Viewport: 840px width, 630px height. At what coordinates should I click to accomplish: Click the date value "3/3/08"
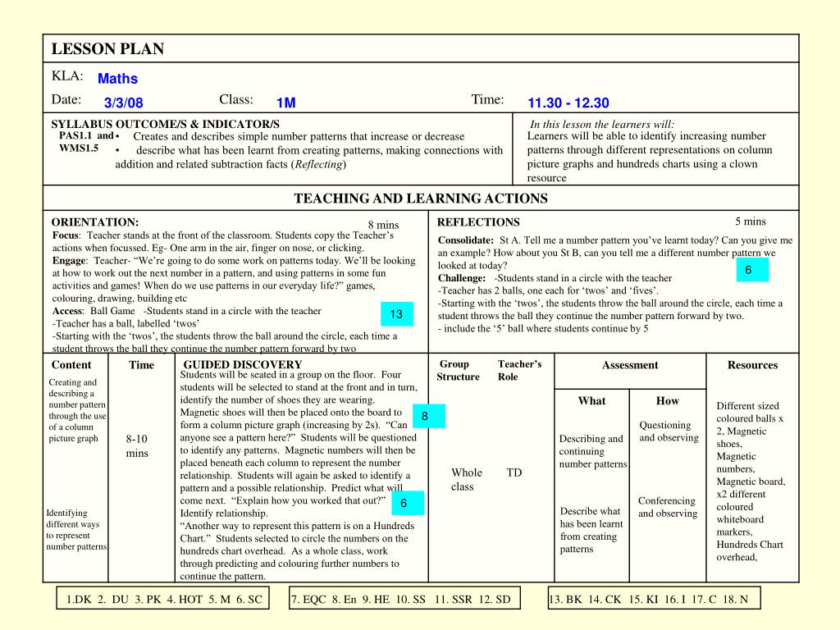(123, 103)
